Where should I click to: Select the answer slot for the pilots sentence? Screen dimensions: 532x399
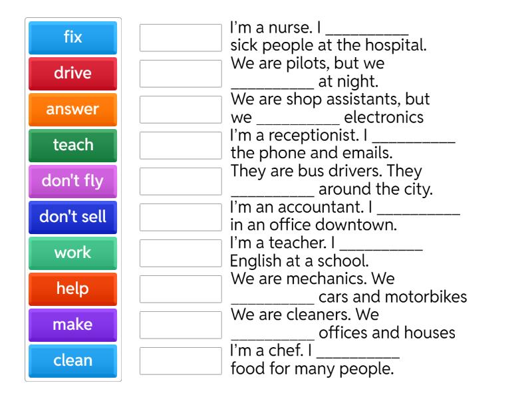(x=180, y=74)
